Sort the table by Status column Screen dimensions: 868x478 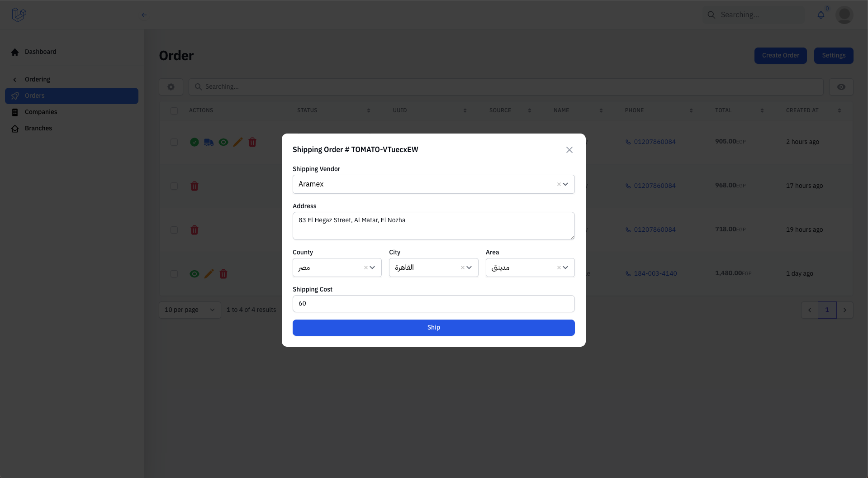[x=369, y=110]
